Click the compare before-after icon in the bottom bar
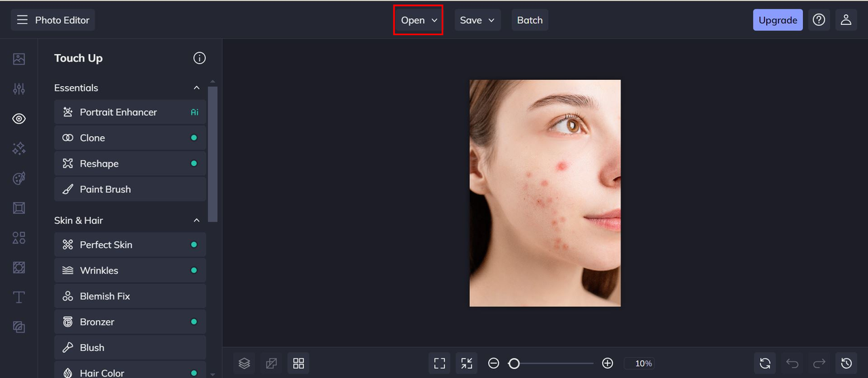This screenshot has width=868, height=378. click(x=271, y=363)
